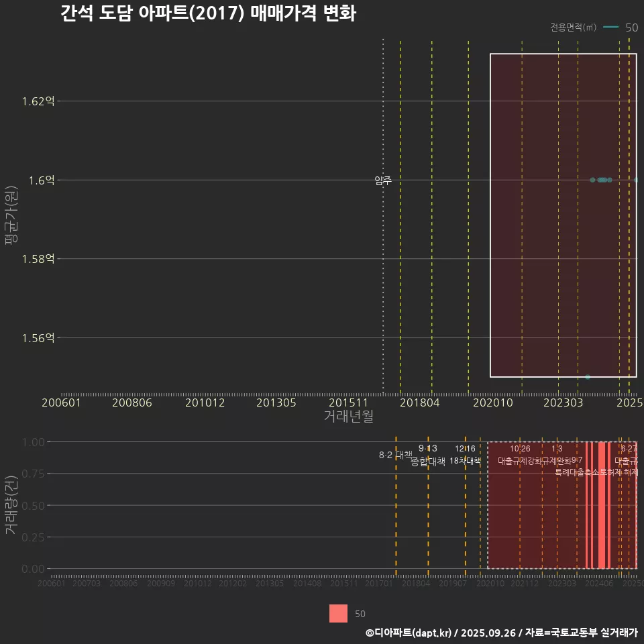Click the lone data point near 1.555억
Screen dimensions: 644x644
click(588, 377)
